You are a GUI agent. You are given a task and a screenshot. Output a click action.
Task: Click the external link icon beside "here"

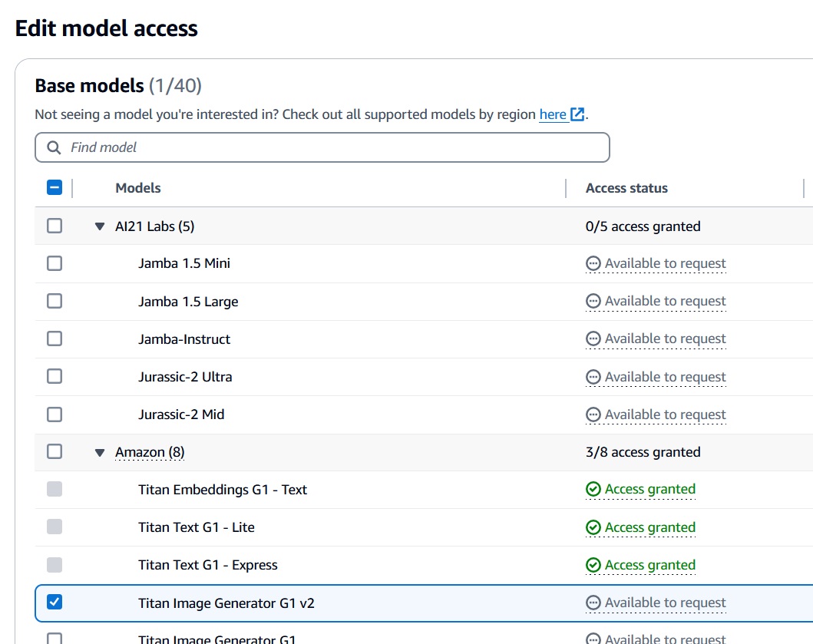[576, 114]
